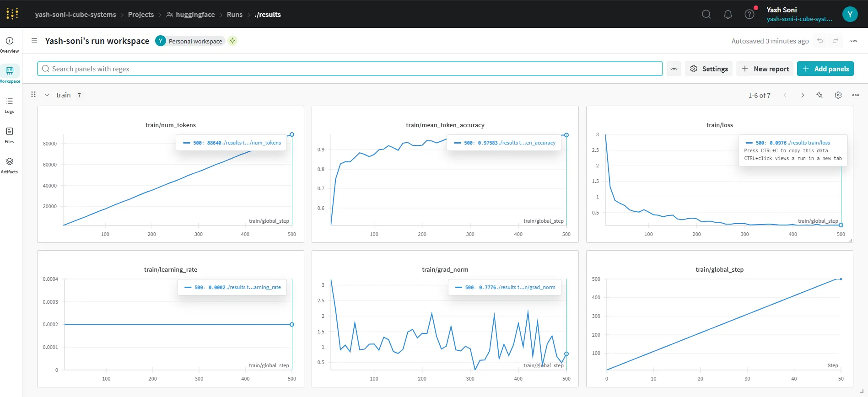868x397 pixels.
Task: Open the help question mark icon
Action: coord(749,14)
